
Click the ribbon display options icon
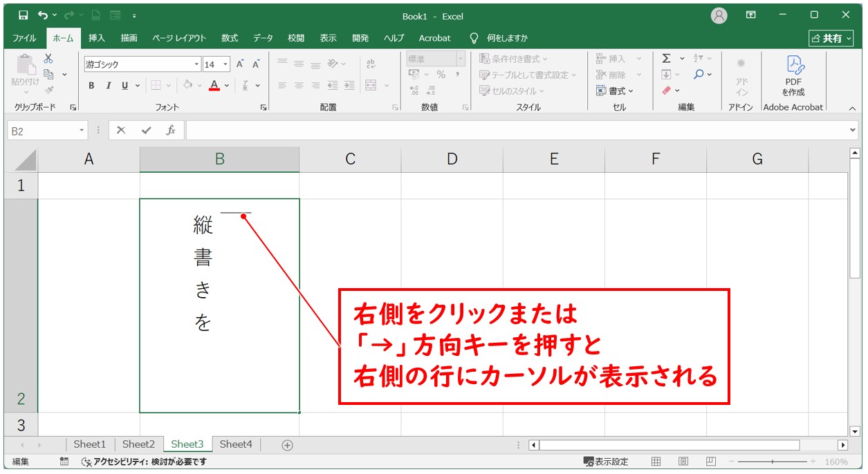point(751,15)
